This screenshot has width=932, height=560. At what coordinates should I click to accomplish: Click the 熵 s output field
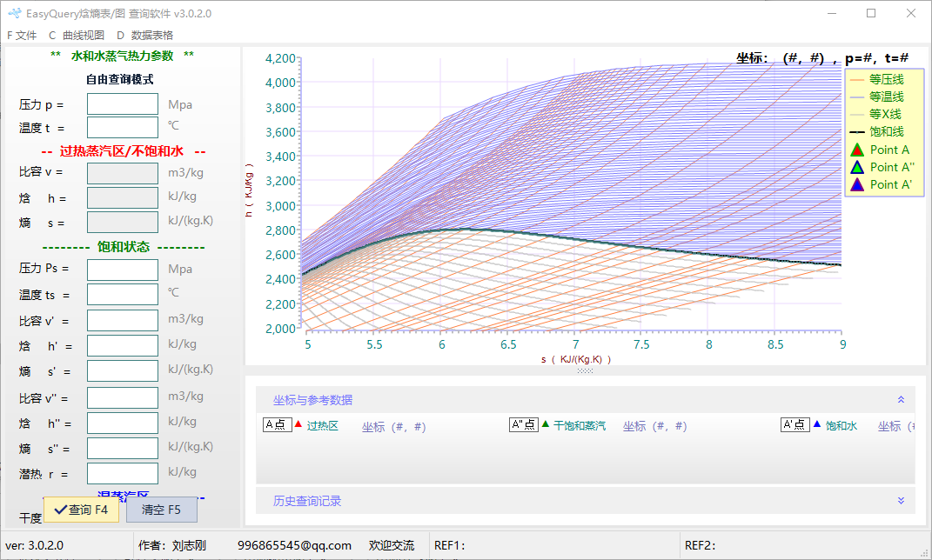click(123, 222)
